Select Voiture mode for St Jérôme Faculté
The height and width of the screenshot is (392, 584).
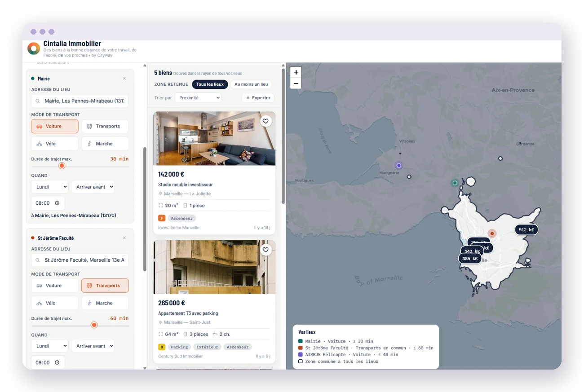[x=55, y=286]
